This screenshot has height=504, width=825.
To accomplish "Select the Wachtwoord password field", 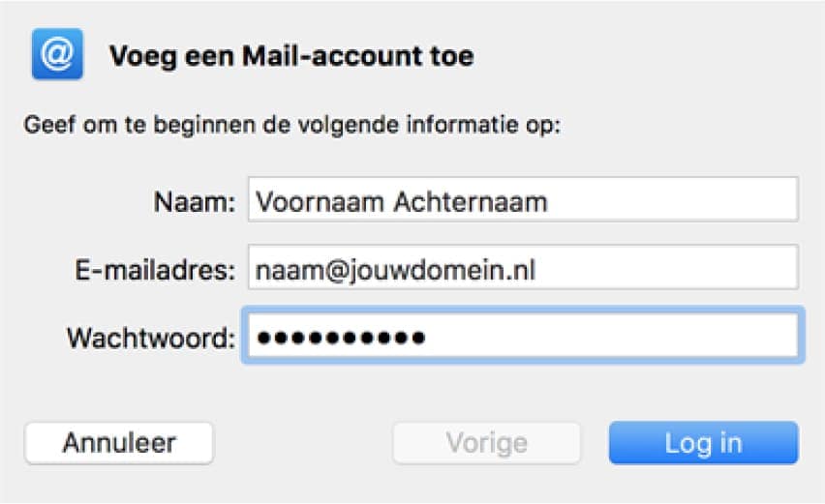I will click(522, 337).
